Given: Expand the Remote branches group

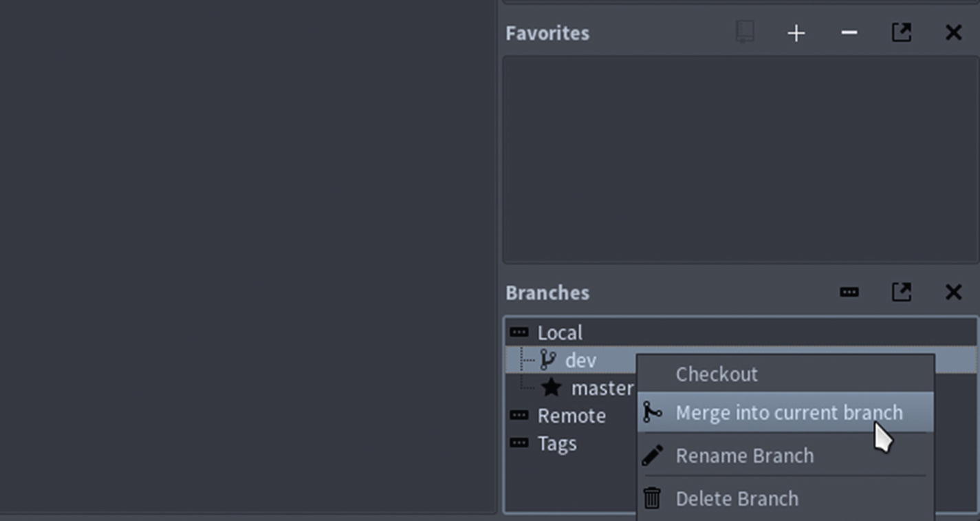Looking at the screenshot, I should coord(519,415).
